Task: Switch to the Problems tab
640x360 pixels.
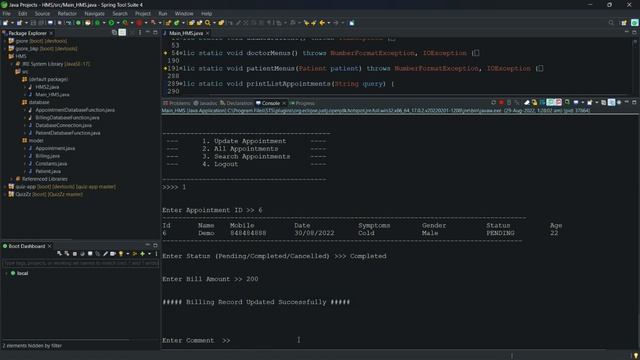Action: click(177, 103)
